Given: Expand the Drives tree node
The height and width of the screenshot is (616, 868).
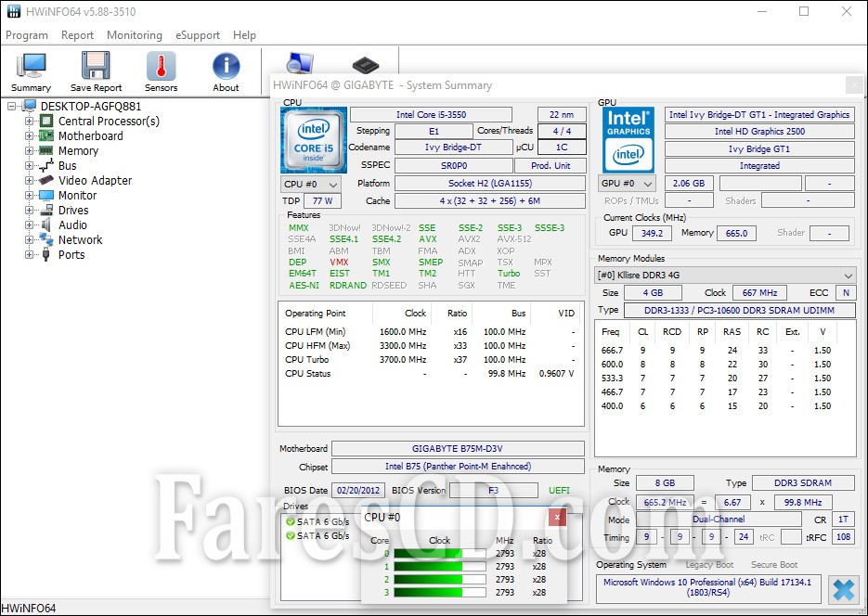Looking at the screenshot, I should (30, 210).
